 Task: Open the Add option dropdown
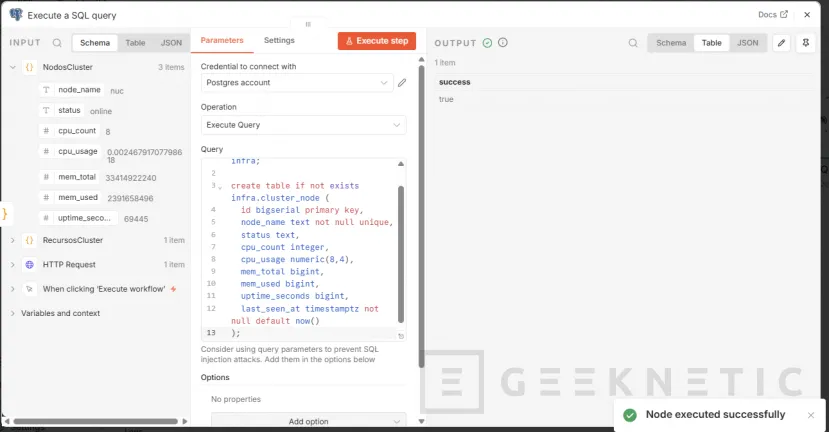pyautogui.click(x=308, y=421)
